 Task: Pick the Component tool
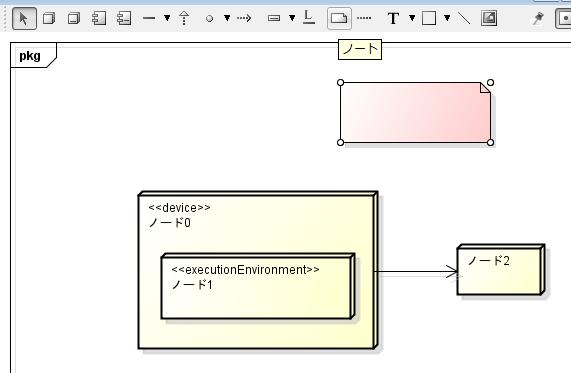pos(99,18)
